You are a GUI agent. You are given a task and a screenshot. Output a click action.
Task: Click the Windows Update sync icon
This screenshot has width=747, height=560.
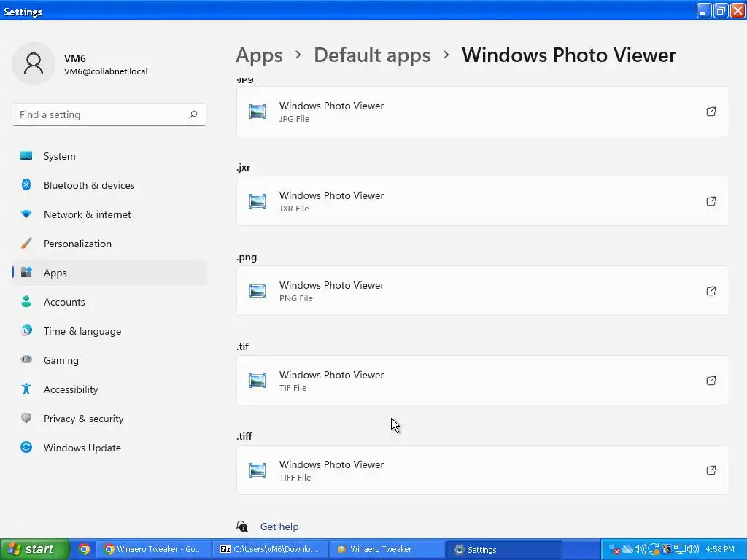26,447
